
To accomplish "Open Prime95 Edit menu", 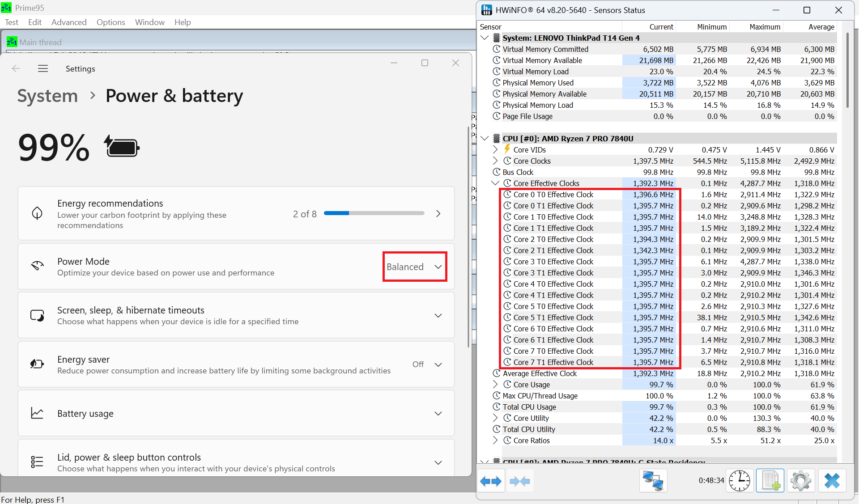I will 35,22.
